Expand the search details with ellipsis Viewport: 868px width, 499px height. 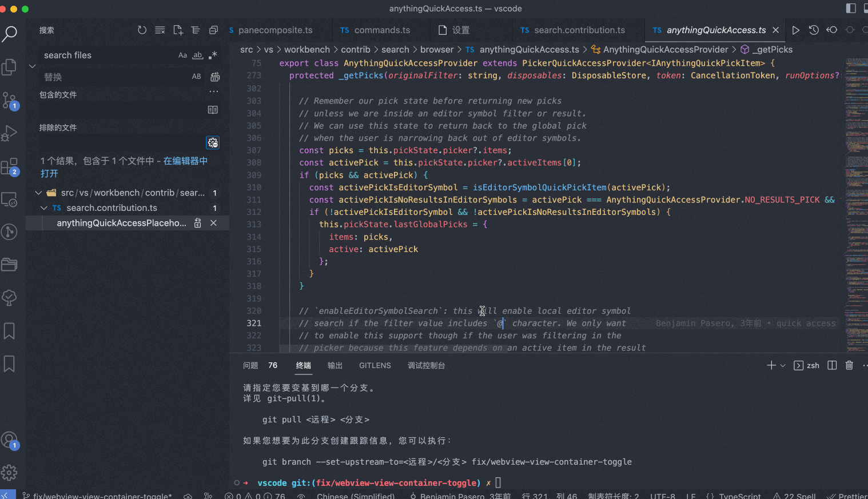pyautogui.click(x=213, y=90)
